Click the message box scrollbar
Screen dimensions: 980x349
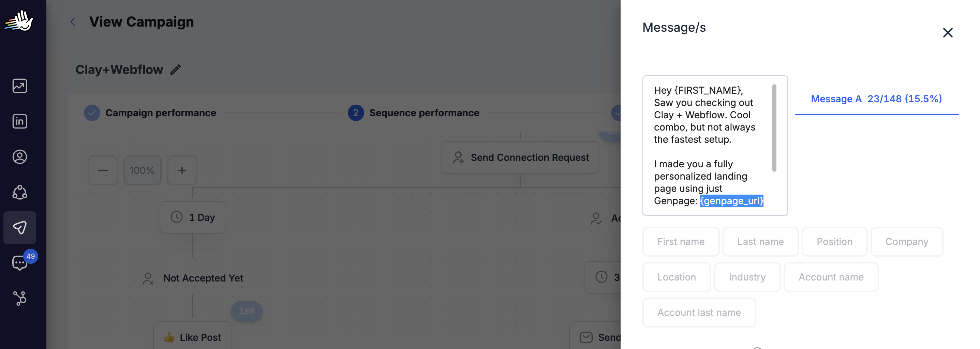coord(774,128)
